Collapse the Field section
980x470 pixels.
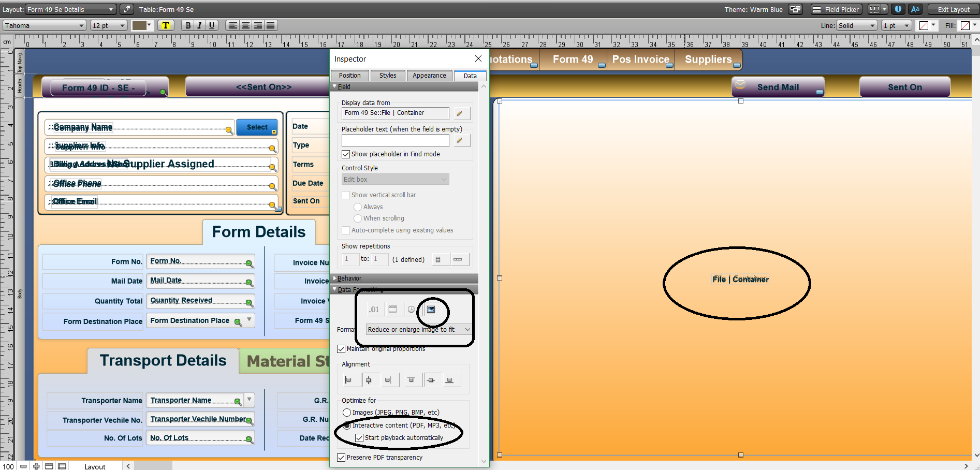pyautogui.click(x=335, y=87)
